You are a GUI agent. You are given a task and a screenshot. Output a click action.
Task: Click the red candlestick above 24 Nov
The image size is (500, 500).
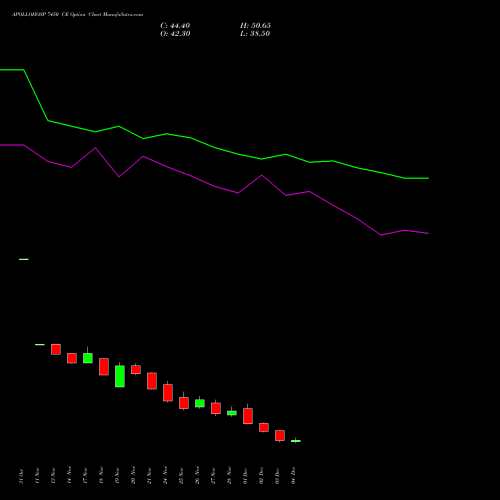[x=168, y=392]
